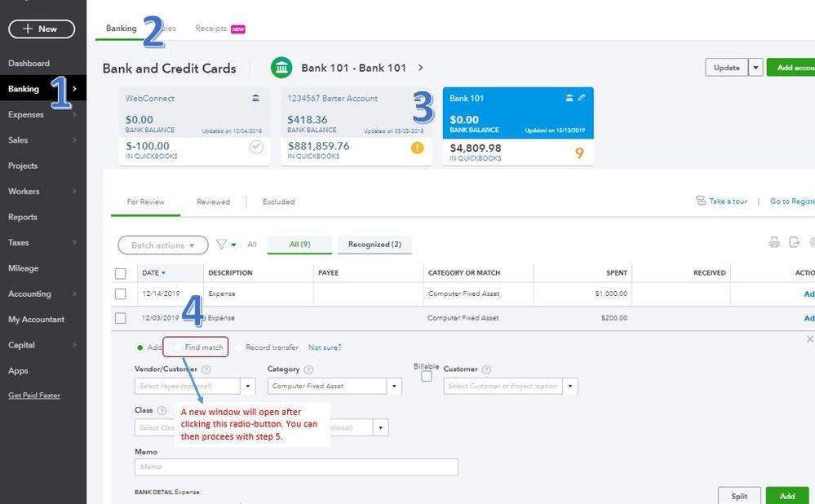
Task: Click the Split button
Action: point(739,496)
